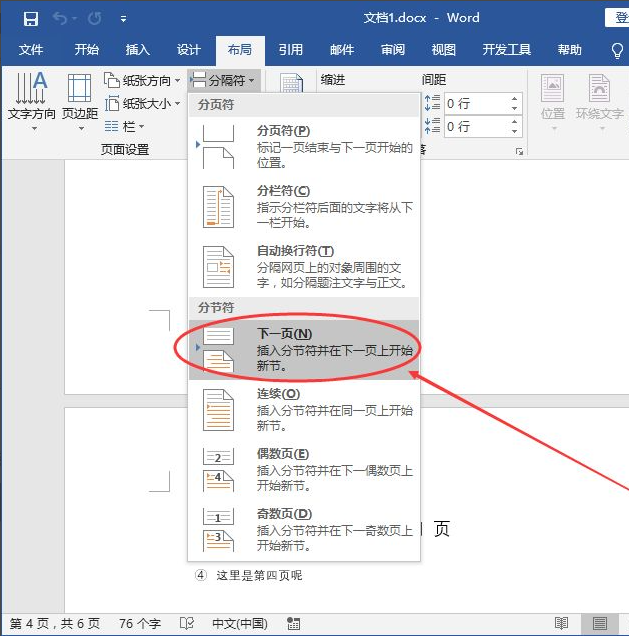
Task: Click the word count 76 个字
Action: pos(140,623)
